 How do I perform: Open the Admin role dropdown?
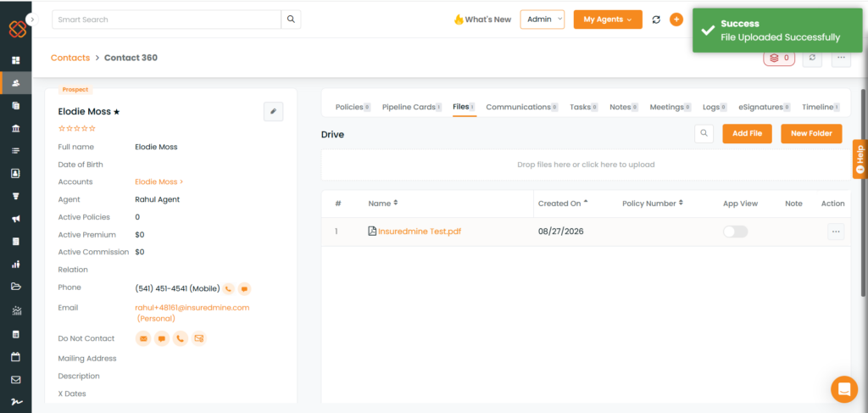pos(542,20)
